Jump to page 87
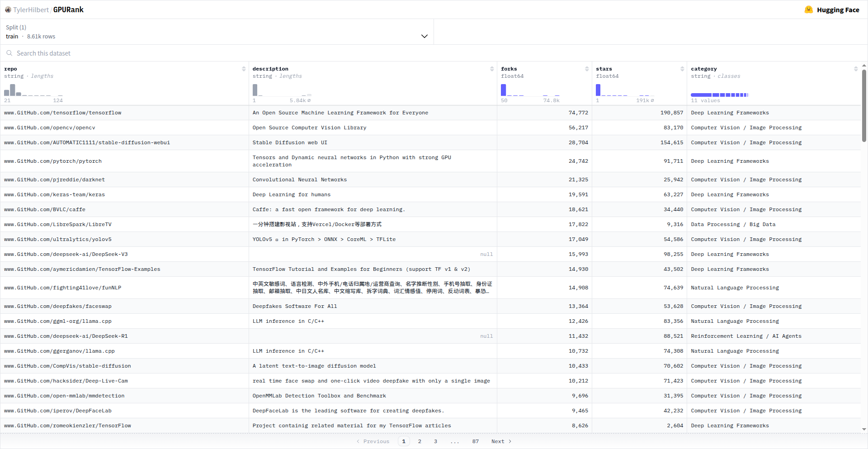 click(476, 441)
